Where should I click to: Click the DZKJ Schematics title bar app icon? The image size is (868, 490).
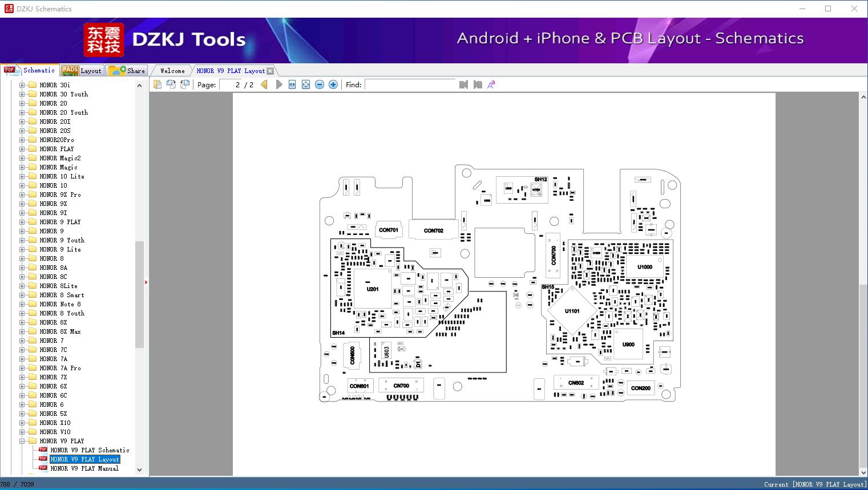click(x=9, y=9)
